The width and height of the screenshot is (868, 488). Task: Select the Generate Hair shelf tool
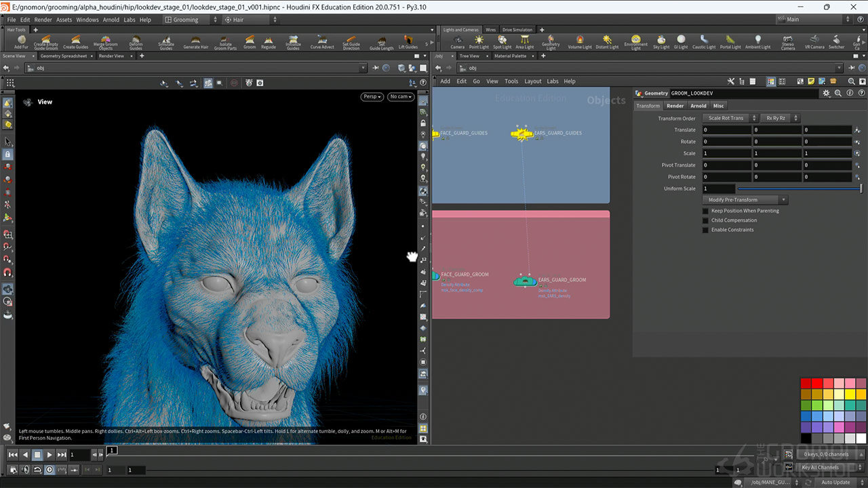195,41
